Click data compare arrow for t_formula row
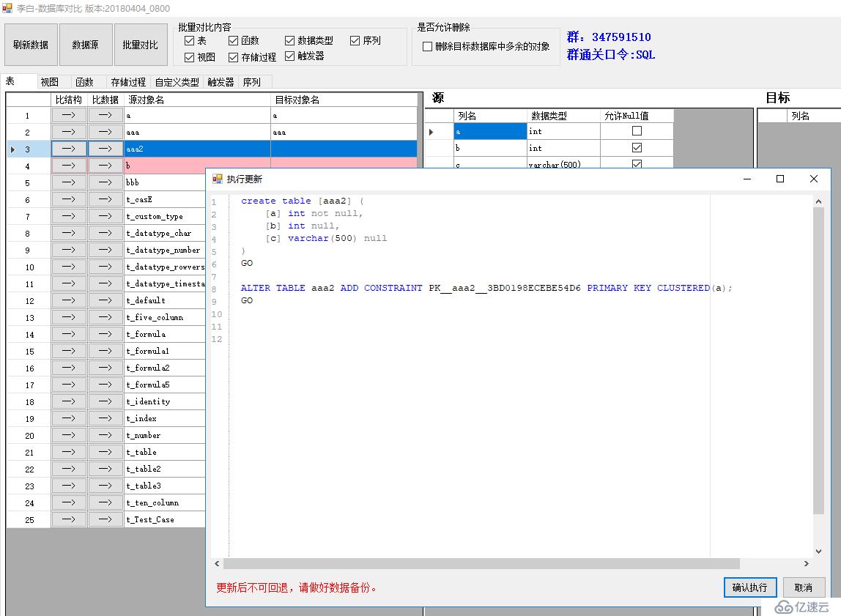 click(x=105, y=334)
